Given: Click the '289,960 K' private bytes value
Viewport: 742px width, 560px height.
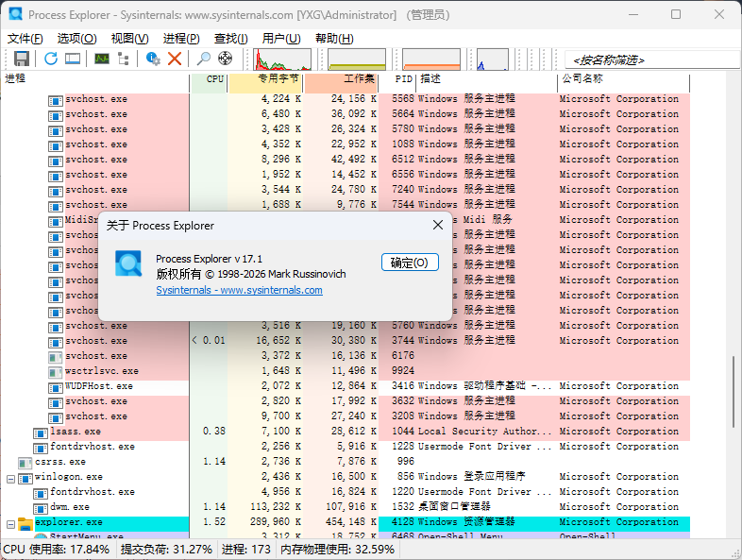Looking at the screenshot, I should (x=276, y=522).
